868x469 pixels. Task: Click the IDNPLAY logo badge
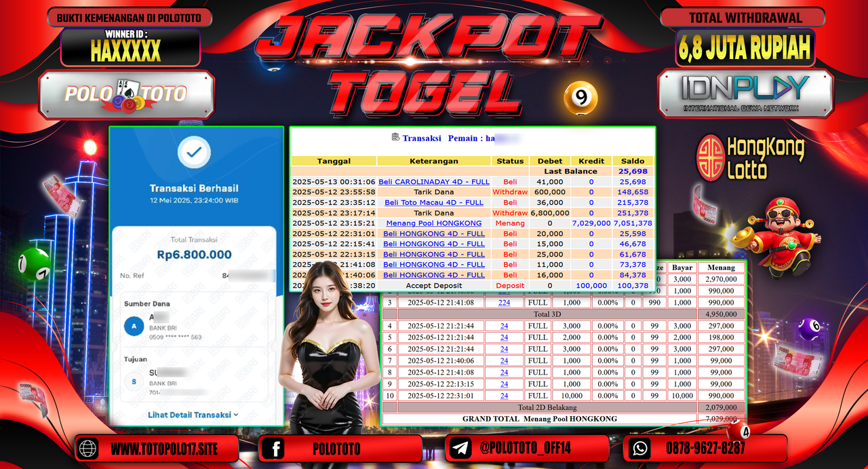(745, 93)
